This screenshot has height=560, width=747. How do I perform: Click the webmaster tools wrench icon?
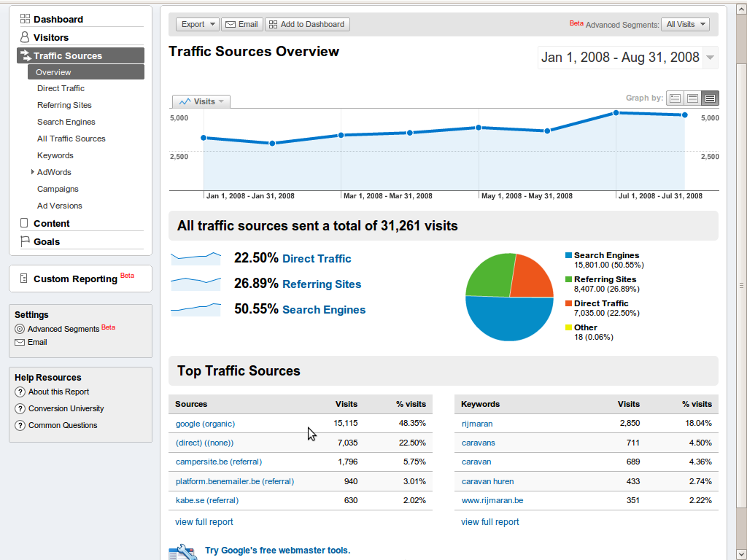[183, 553]
